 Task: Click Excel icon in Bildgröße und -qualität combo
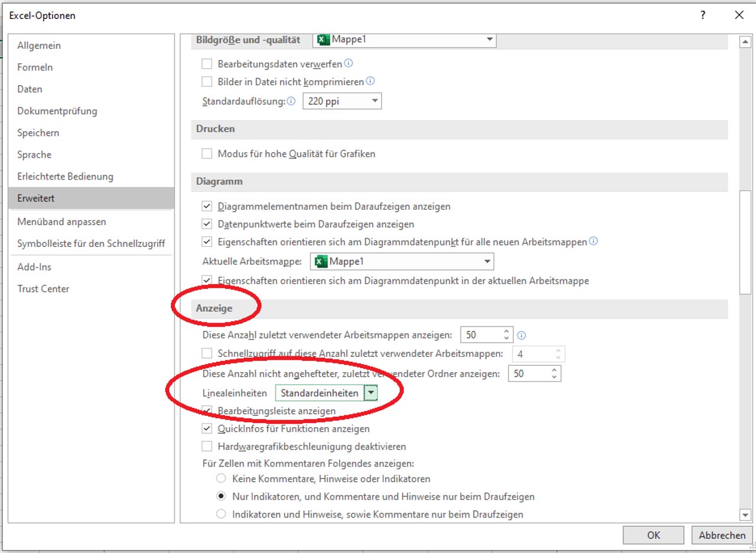[324, 40]
